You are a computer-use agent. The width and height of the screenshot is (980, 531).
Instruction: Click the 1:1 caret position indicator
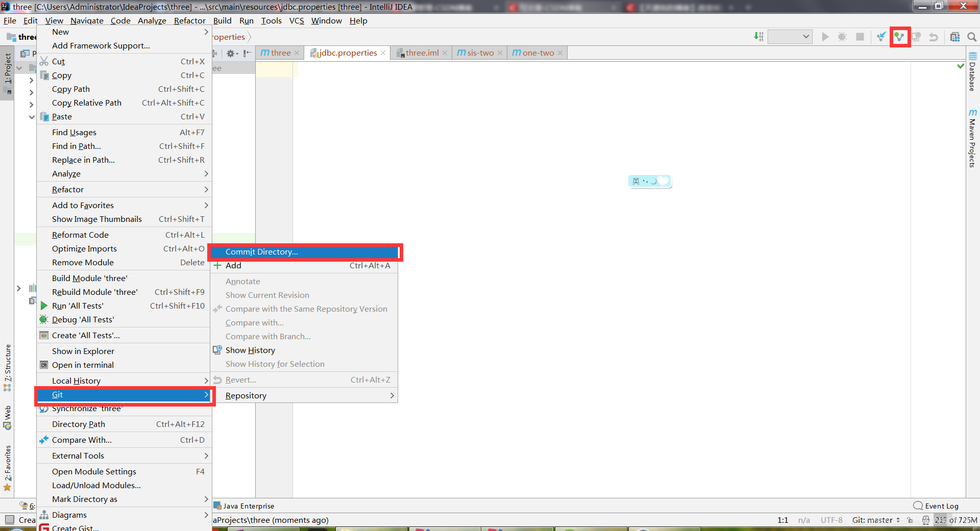pos(783,520)
